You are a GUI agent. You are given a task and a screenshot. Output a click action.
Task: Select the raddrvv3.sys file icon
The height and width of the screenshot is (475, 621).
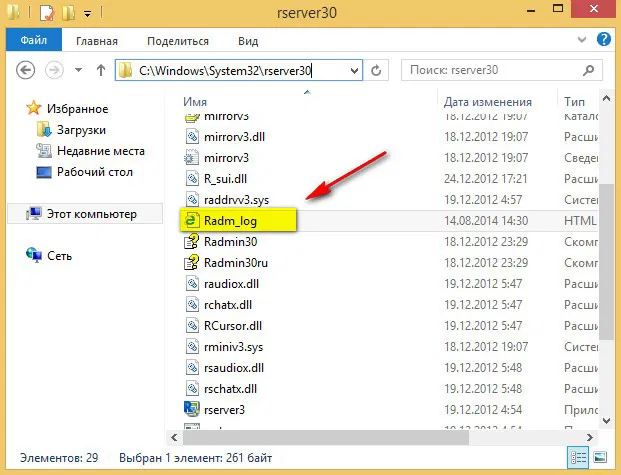pos(192,200)
